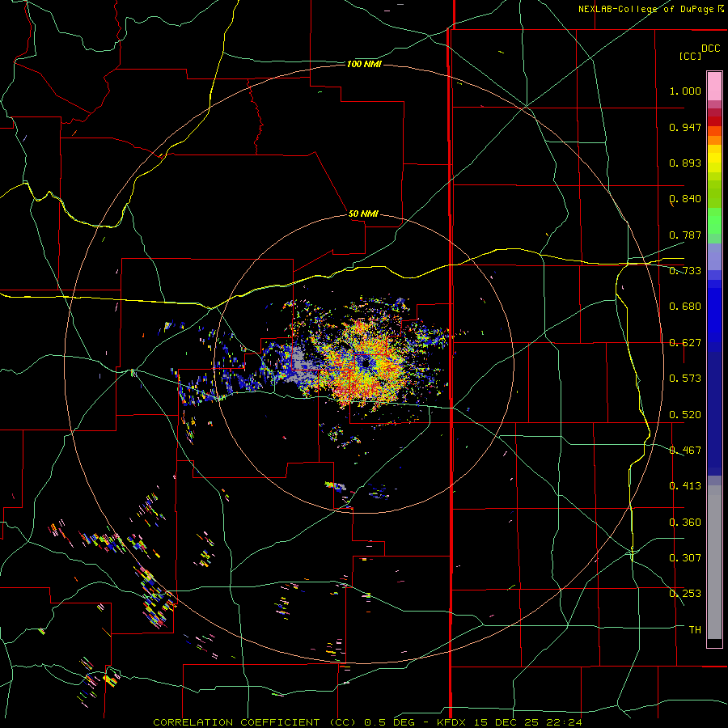The image size is (728, 728).
Task: Pick the pink segment of the color bar
Action: pos(714,86)
